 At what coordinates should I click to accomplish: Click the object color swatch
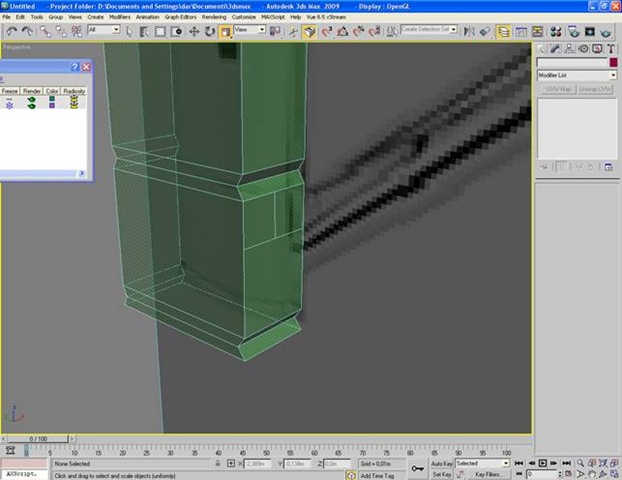[x=612, y=63]
